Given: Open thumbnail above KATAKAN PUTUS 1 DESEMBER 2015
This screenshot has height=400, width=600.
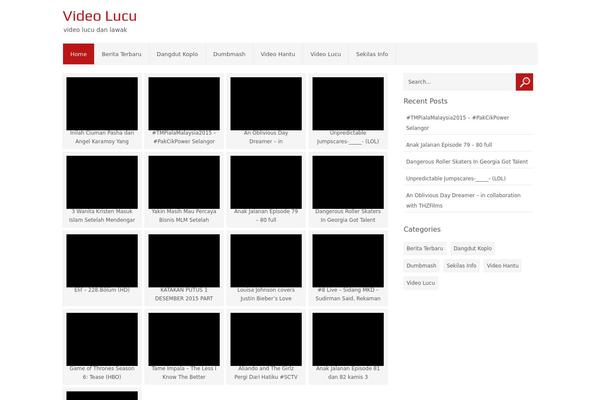Looking at the screenshot, I should [184, 261].
